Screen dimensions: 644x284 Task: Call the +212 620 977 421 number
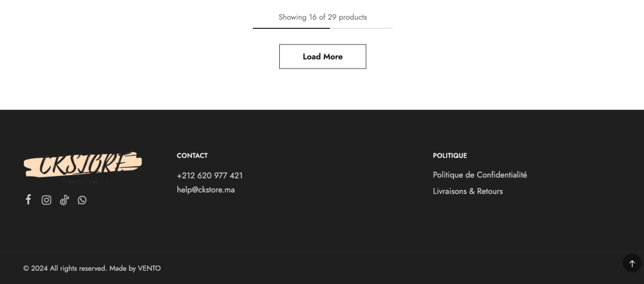click(x=209, y=176)
